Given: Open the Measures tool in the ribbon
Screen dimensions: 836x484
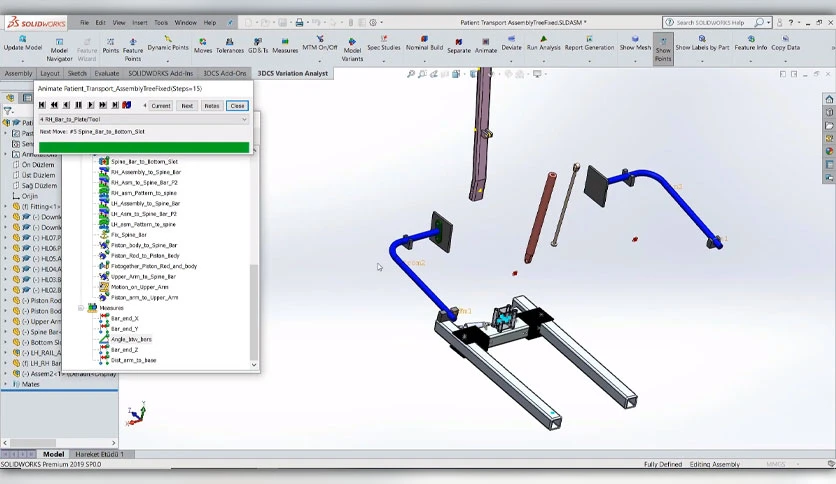Looking at the screenshot, I should [285, 46].
